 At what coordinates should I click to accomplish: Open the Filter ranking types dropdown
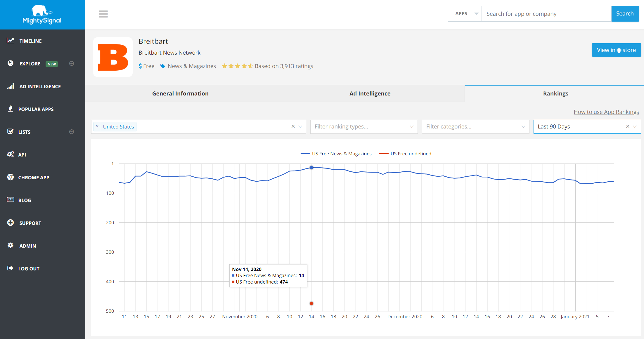click(x=364, y=127)
